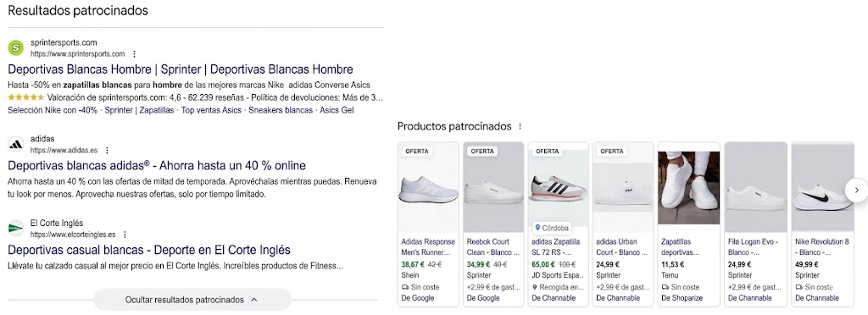This screenshot has height=315, width=868.
Task: Open Deportivas Blancas Hombre Sprinter ad title
Action: click(x=181, y=69)
